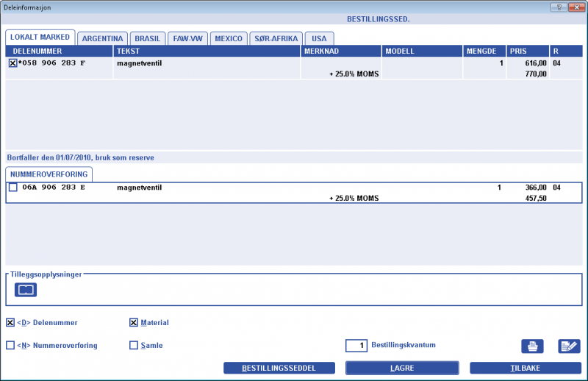
Task: Open the BRASIL market tab
Action: pos(148,38)
